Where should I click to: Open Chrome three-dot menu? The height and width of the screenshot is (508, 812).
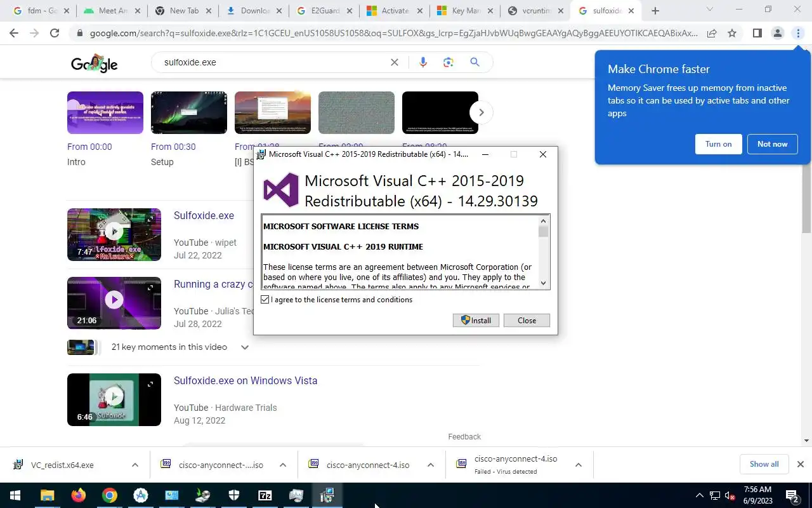pos(798,33)
